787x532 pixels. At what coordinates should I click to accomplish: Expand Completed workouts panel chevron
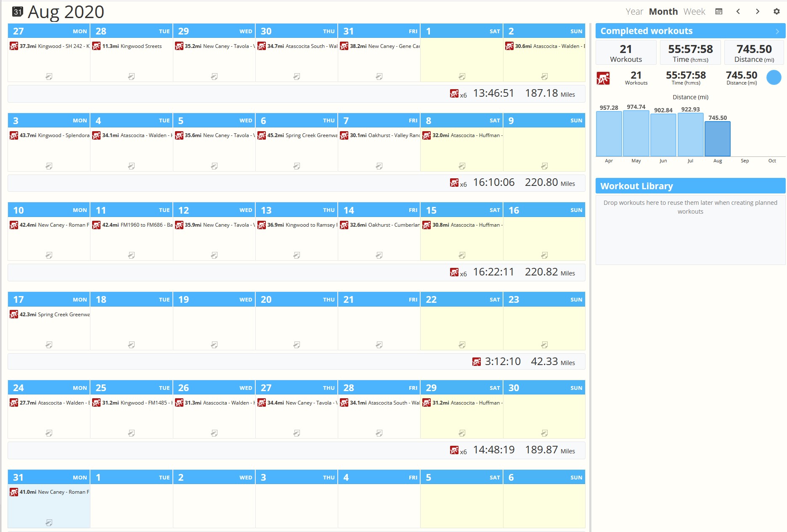(x=777, y=31)
